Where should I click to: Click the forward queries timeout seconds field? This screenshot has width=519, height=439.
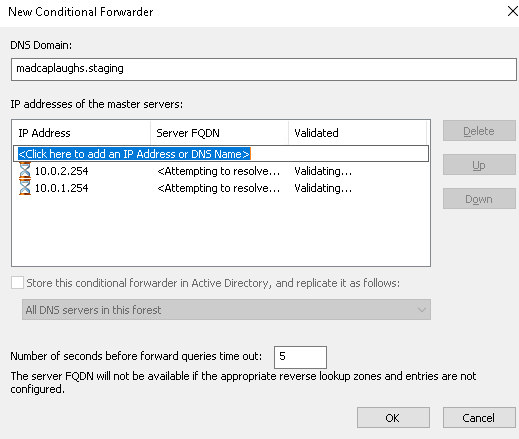tap(300, 357)
